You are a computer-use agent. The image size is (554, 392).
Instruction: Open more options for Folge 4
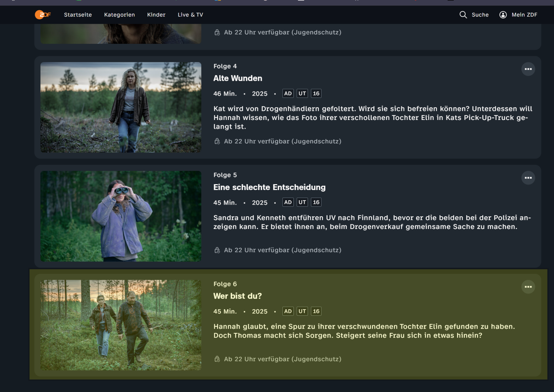click(x=528, y=69)
